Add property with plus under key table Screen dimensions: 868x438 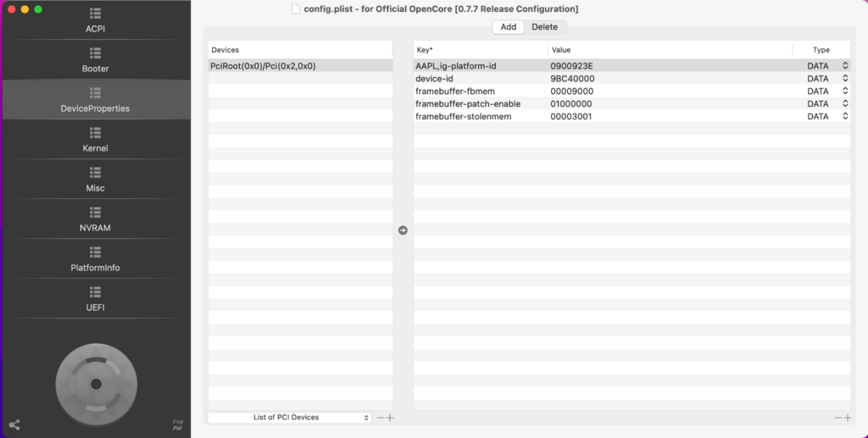click(848, 418)
